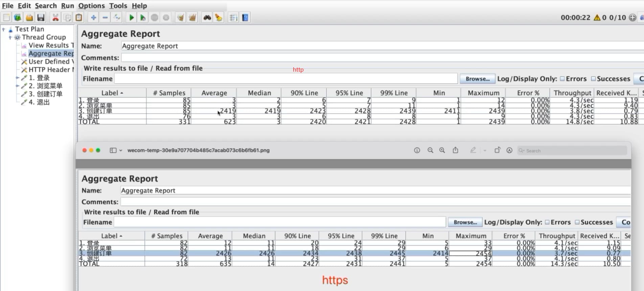Screen dimensions: 644x291
Task: Expand the 1. 登录 tree node
Action: point(17,78)
